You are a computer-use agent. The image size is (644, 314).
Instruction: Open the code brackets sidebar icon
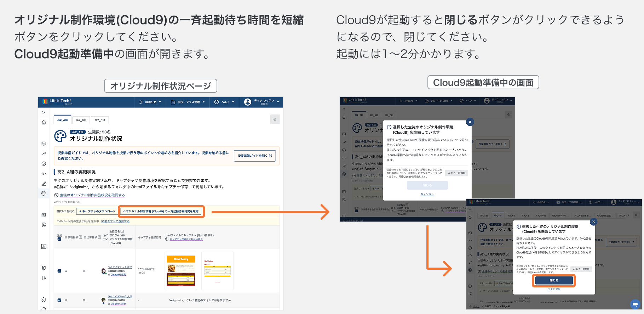(x=44, y=174)
